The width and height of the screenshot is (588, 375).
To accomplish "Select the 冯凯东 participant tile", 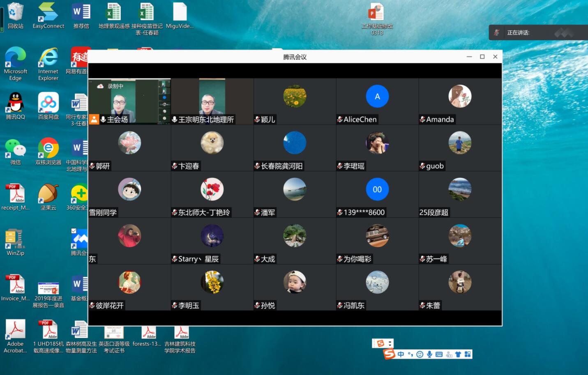I will coord(377,287).
